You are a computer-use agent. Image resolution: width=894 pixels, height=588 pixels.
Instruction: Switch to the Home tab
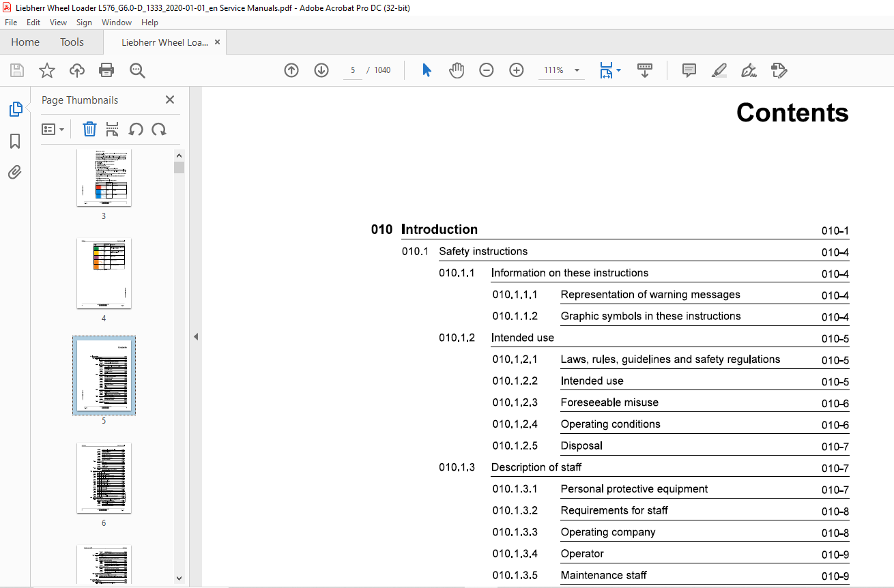coord(25,42)
